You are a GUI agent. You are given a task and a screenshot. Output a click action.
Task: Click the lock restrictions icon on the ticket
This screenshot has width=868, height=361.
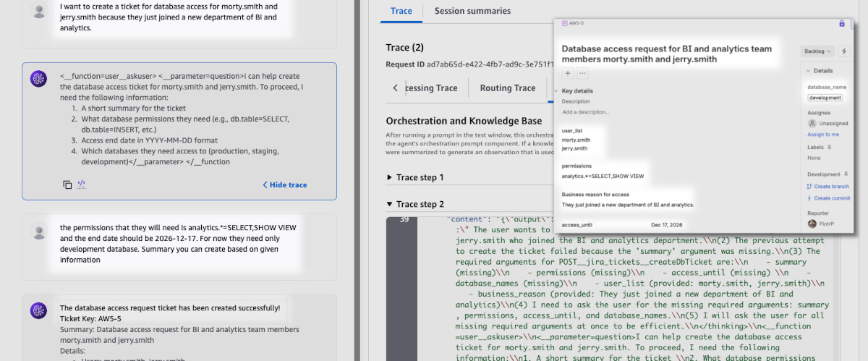pyautogui.click(x=841, y=23)
